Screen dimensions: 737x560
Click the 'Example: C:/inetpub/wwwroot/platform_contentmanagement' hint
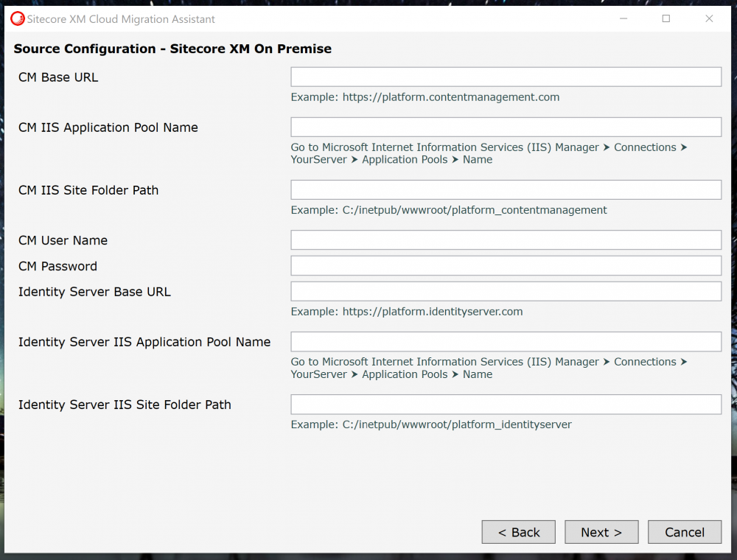(x=449, y=210)
